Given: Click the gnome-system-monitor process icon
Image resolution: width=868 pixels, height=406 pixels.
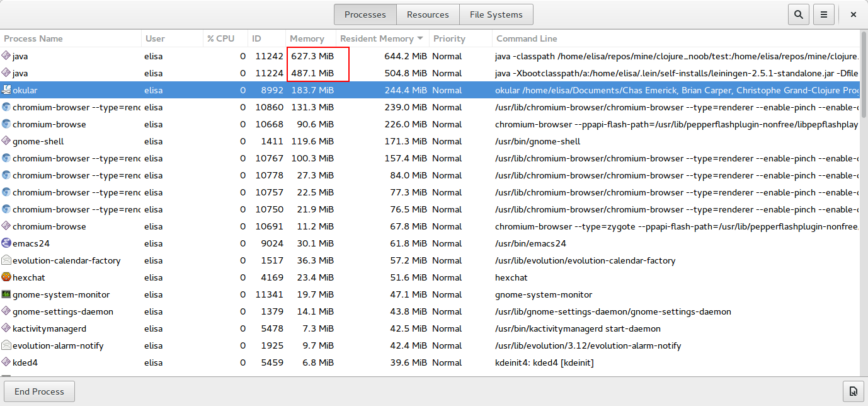Looking at the screenshot, I should 6,294.
